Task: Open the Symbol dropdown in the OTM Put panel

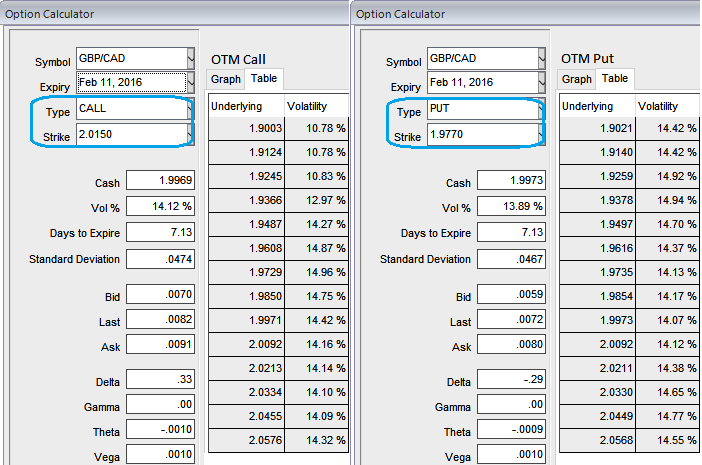Action: pyautogui.click(x=540, y=59)
